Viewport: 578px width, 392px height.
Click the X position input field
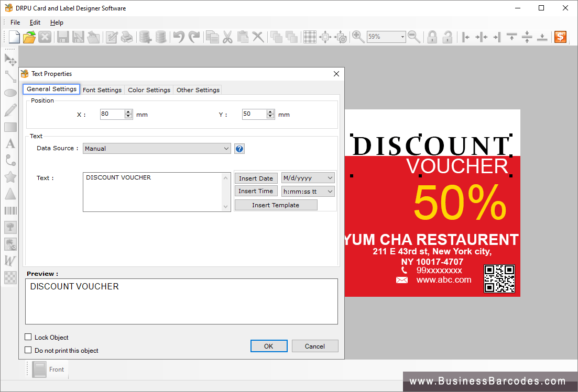coord(113,114)
